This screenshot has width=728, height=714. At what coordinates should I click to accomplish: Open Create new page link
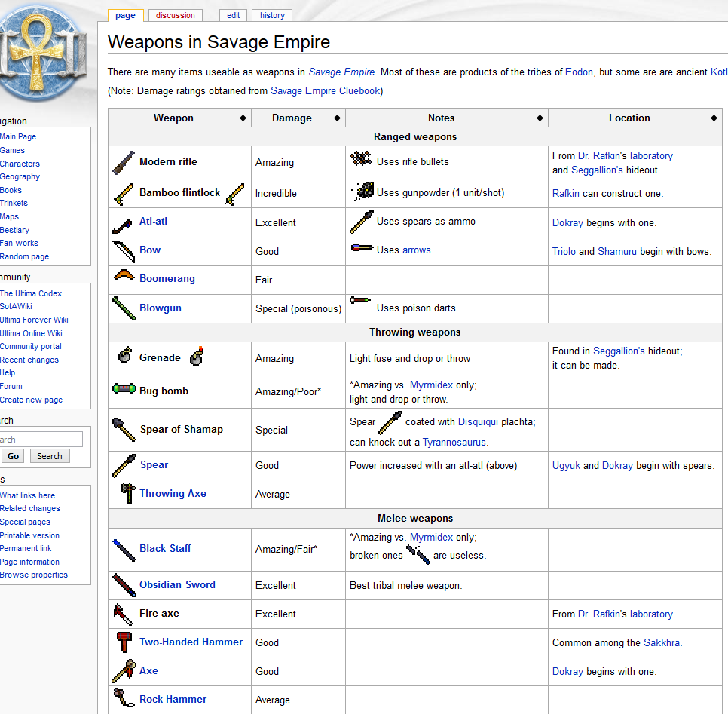[x=31, y=400]
